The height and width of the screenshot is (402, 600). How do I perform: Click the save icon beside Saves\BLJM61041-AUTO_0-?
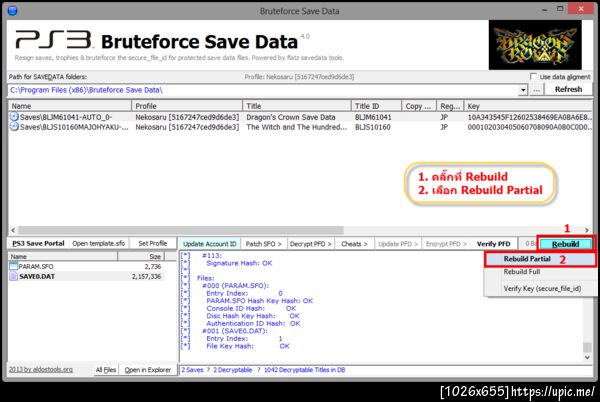point(14,117)
